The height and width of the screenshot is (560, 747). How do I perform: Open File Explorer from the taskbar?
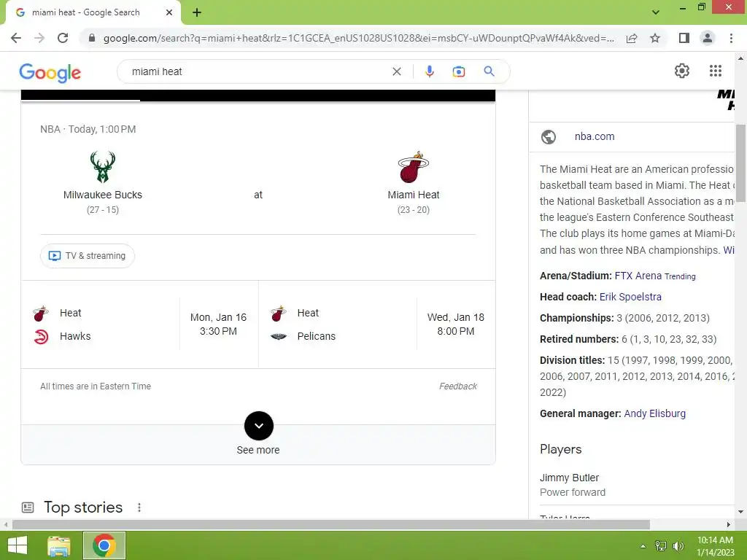(x=58, y=545)
